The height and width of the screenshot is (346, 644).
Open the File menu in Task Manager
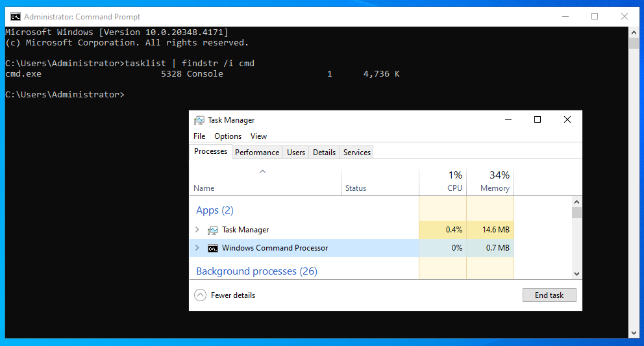click(x=199, y=136)
